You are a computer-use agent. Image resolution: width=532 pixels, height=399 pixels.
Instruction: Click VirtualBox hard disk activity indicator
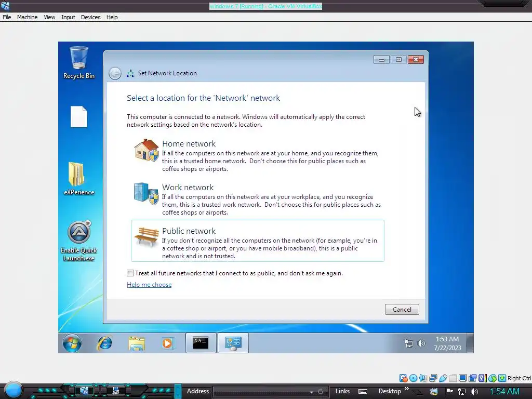coord(403,378)
